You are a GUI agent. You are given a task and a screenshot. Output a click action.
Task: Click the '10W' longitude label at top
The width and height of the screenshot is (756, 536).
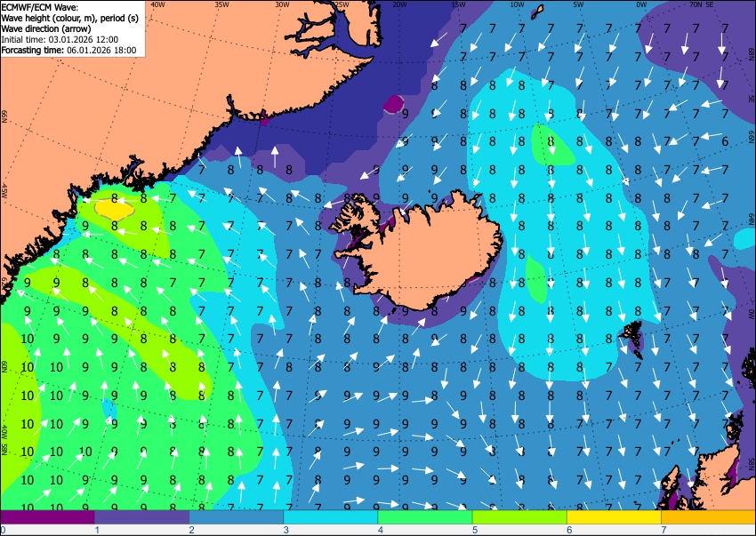(x=517, y=4)
